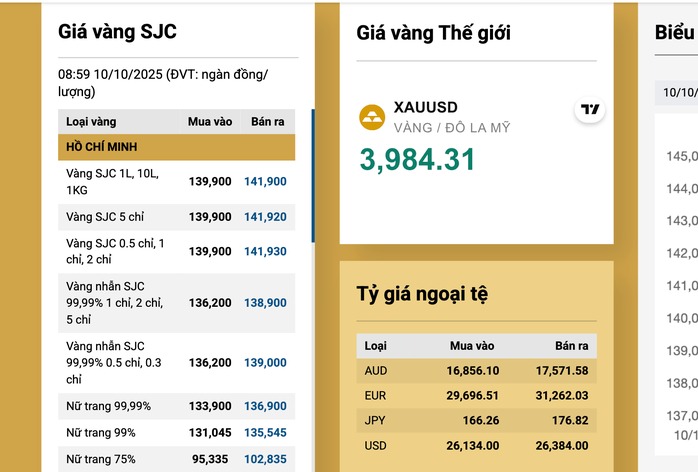
Task: Click the Giá vàng SJC heading
Action: [x=117, y=32]
